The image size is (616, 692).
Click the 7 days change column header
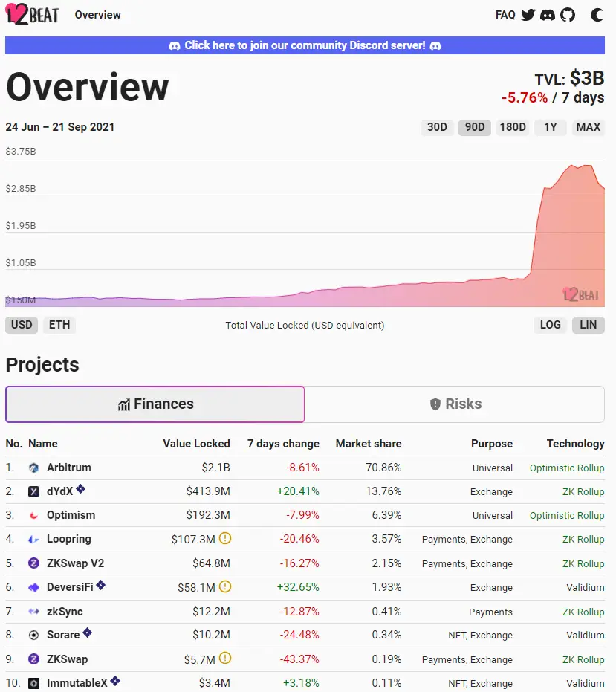pyautogui.click(x=283, y=444)
